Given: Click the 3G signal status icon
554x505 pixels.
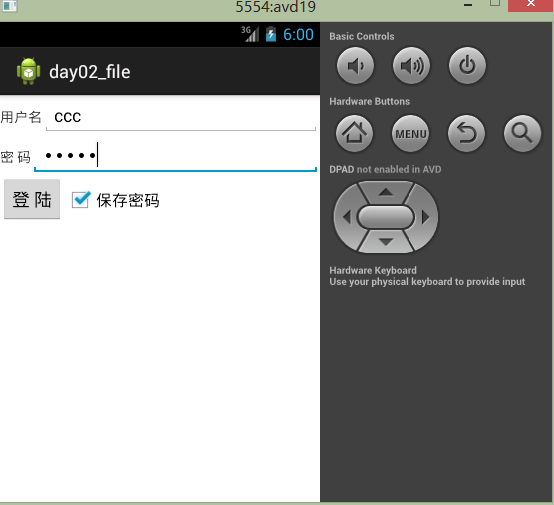Looking at the screenshot, I should tap(250, 34).
